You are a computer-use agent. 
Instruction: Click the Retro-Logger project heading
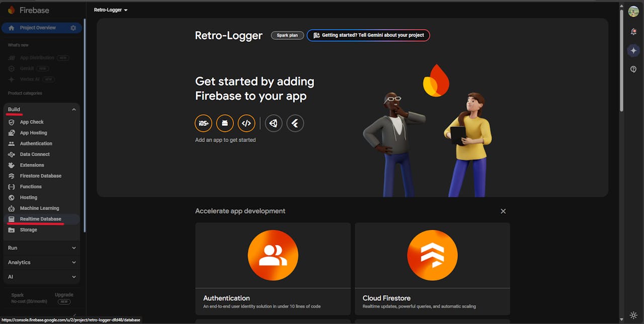[x=229, y=35]
